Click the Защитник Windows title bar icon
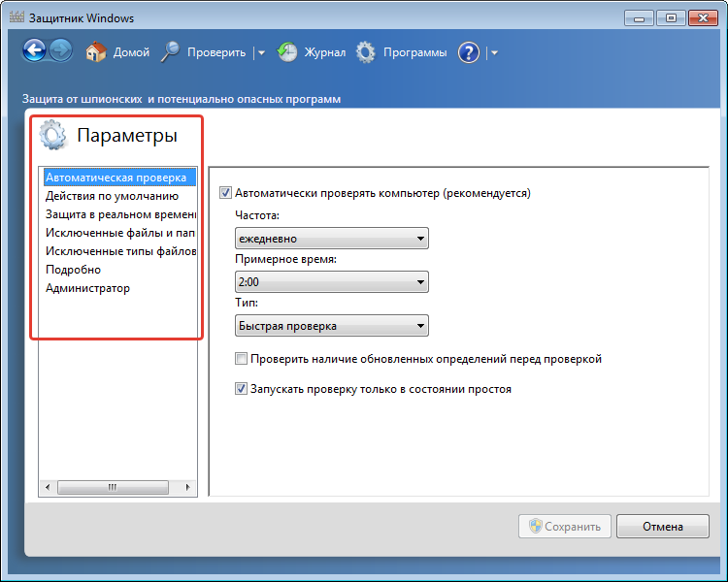The width and height of the screenshot is (728, 582). click(x=17, y=17)
